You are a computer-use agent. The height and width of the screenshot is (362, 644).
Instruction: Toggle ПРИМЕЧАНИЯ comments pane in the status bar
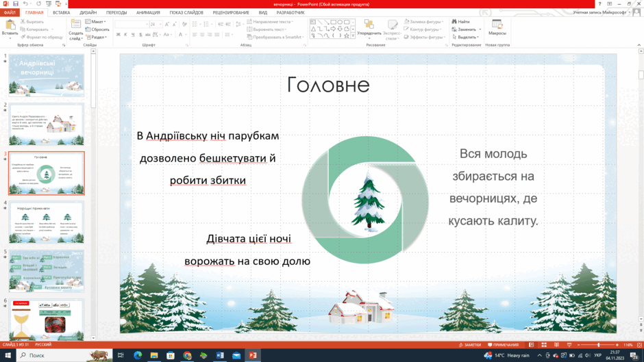coord(503,345)
